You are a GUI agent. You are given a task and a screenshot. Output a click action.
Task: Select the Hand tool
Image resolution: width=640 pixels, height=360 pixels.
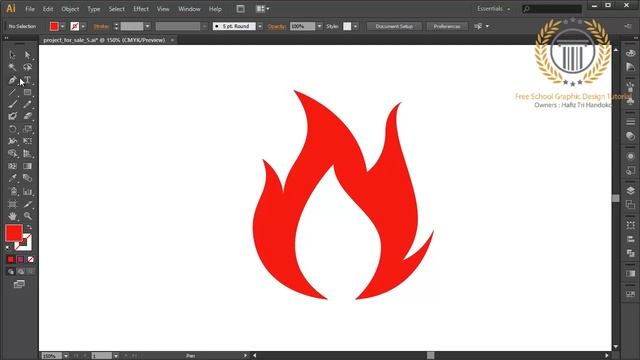pyautogui.click(x=12, y=216)
